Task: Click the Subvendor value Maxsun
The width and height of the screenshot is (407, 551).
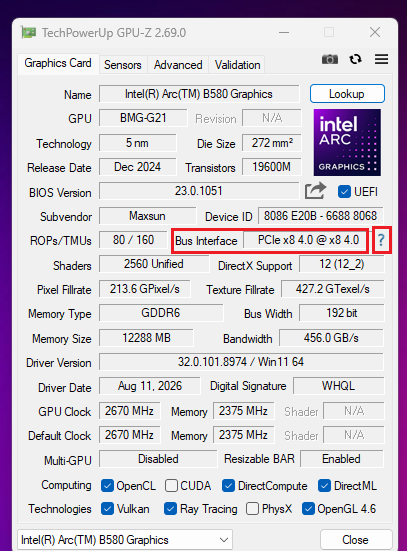Action: 147,215
